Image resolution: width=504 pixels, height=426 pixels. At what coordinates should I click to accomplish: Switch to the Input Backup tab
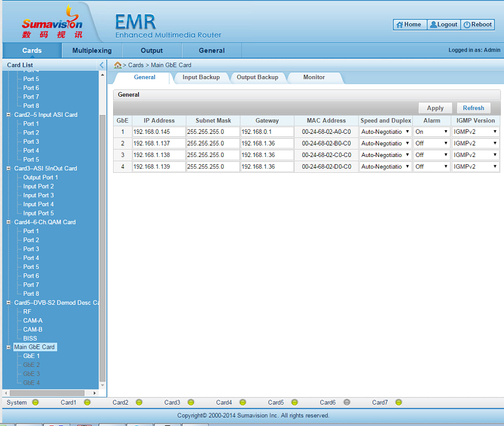[201, 77]
